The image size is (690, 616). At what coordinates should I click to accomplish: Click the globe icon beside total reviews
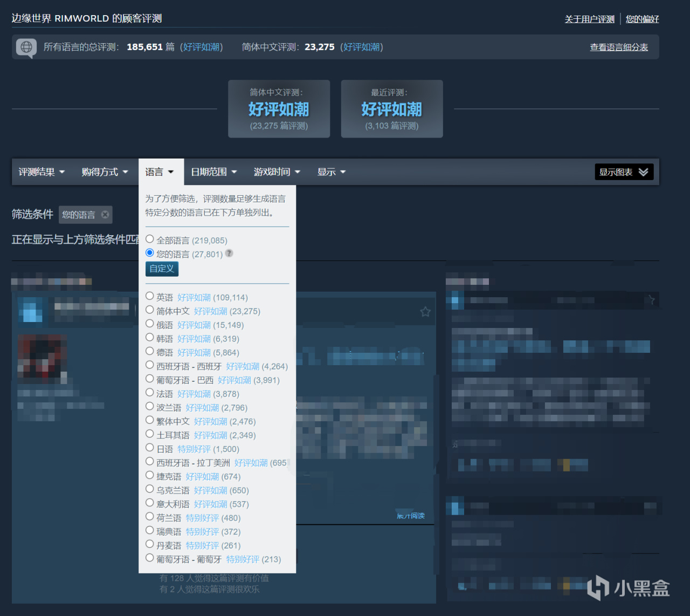coord(26,47)
